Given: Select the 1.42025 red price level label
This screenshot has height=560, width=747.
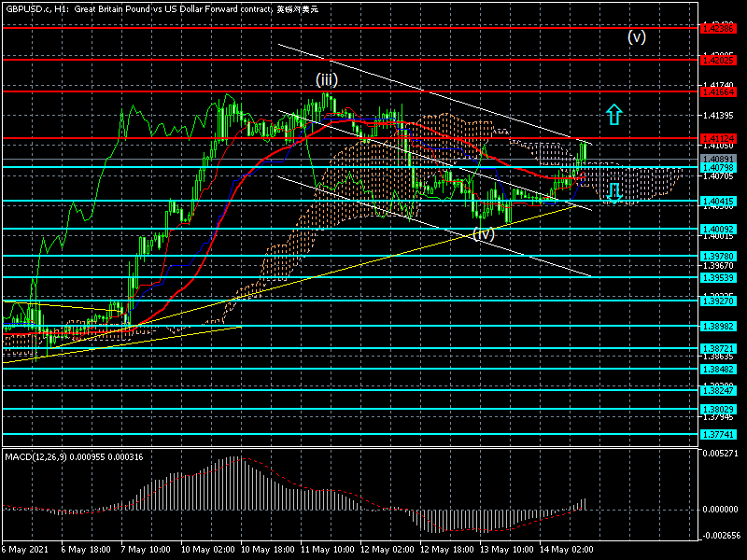Looking at the screenshot, I should point(718,60).
